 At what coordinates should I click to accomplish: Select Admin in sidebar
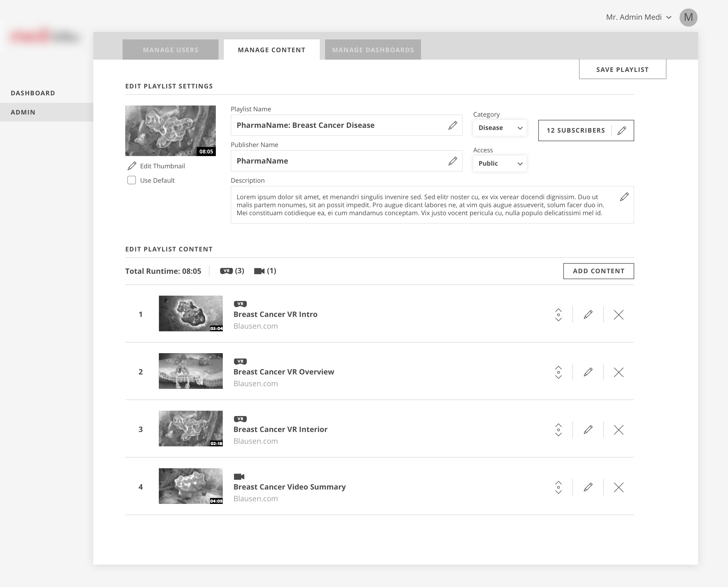47,112
